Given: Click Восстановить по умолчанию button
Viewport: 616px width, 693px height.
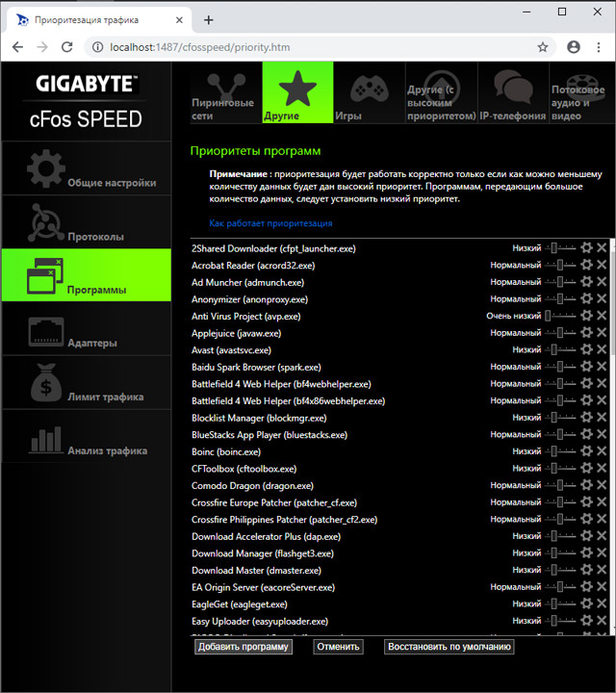Looking at the screenshot, I should 449,647.
